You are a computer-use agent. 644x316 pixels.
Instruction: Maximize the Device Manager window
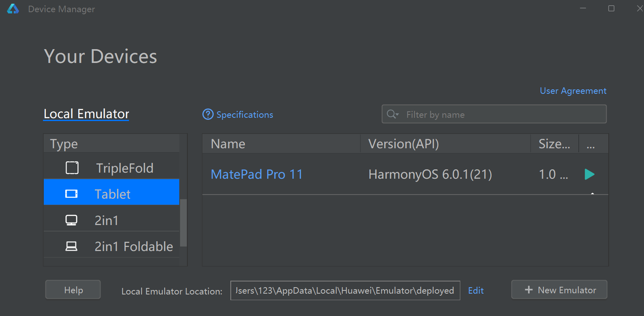612,9
